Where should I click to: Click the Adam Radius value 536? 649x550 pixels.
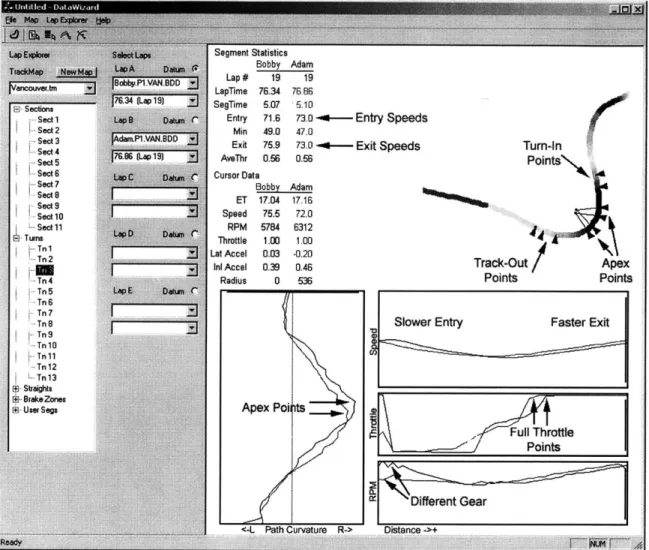(305, 281)
